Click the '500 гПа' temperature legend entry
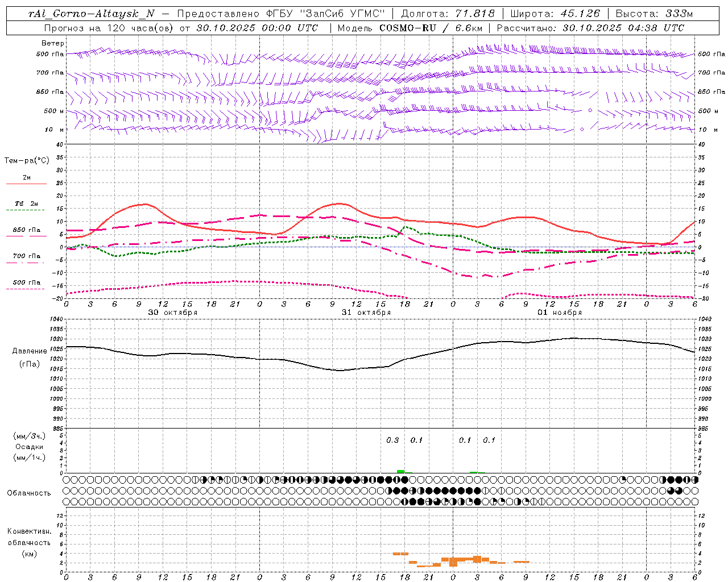728x582 pixels. (x=27, y=282)
